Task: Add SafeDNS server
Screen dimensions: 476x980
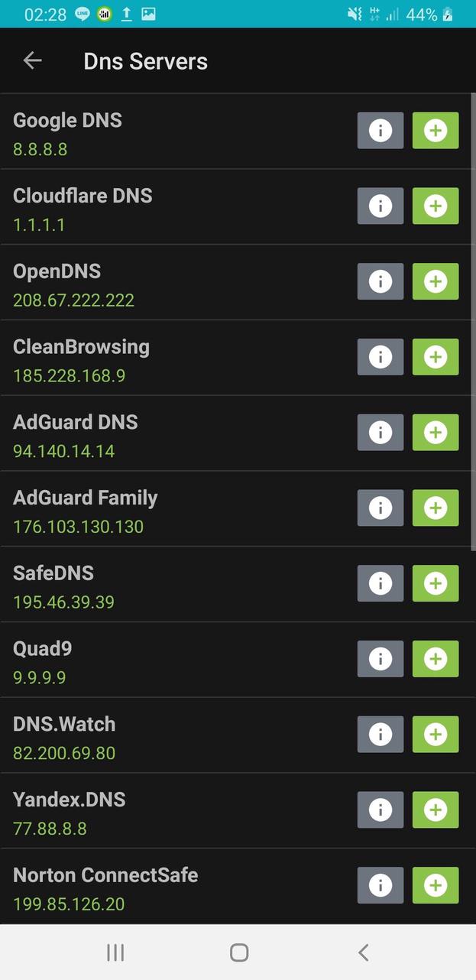Action: pos(436,583)
